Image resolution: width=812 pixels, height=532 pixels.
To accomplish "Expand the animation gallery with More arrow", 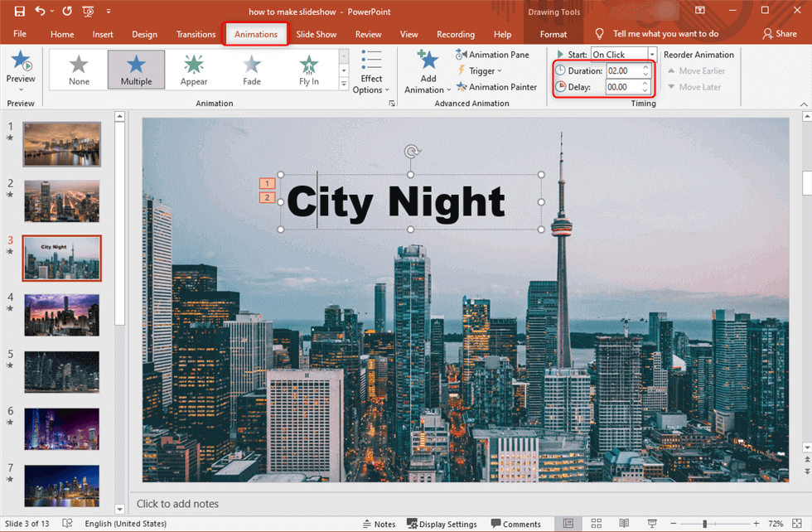I will point(344,84).
